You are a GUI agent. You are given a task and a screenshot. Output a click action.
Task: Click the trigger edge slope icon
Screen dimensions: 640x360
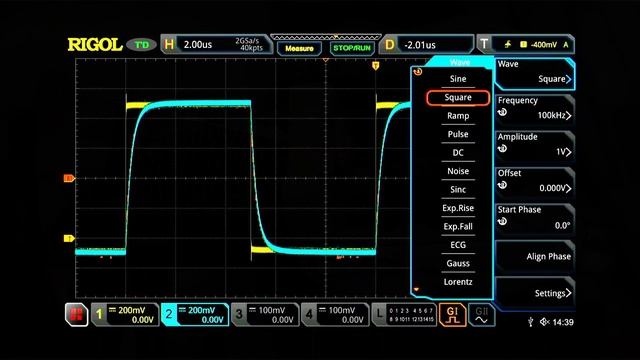coord(508,44)
